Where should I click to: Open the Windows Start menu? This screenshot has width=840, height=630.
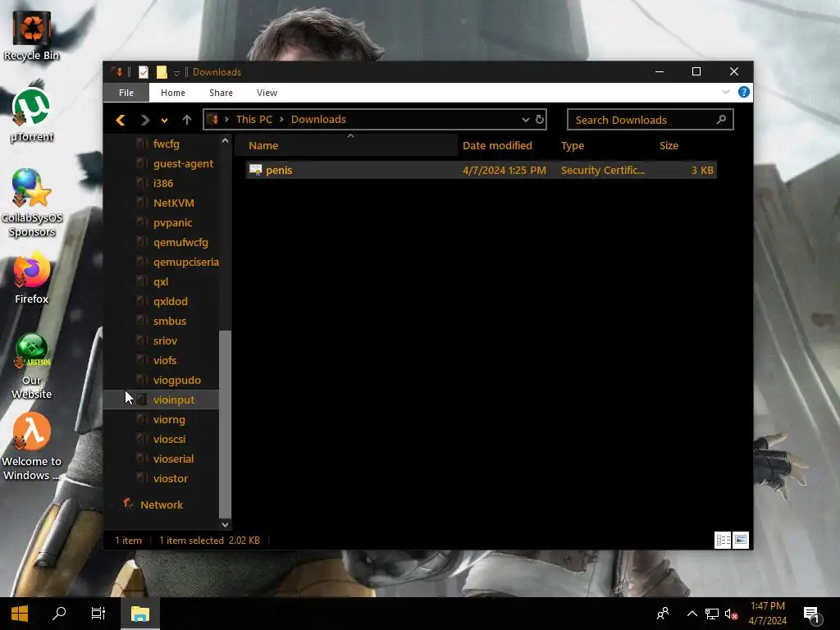pos(20,614)
